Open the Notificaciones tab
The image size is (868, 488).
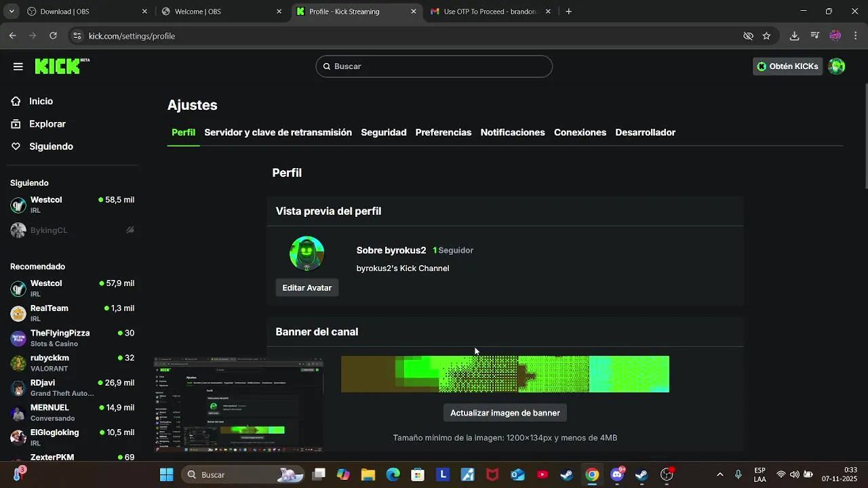[x=513, y=132]
